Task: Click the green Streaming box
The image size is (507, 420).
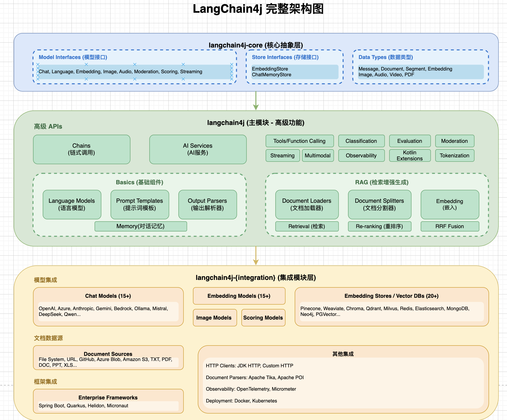Action: tap(283, 156)
